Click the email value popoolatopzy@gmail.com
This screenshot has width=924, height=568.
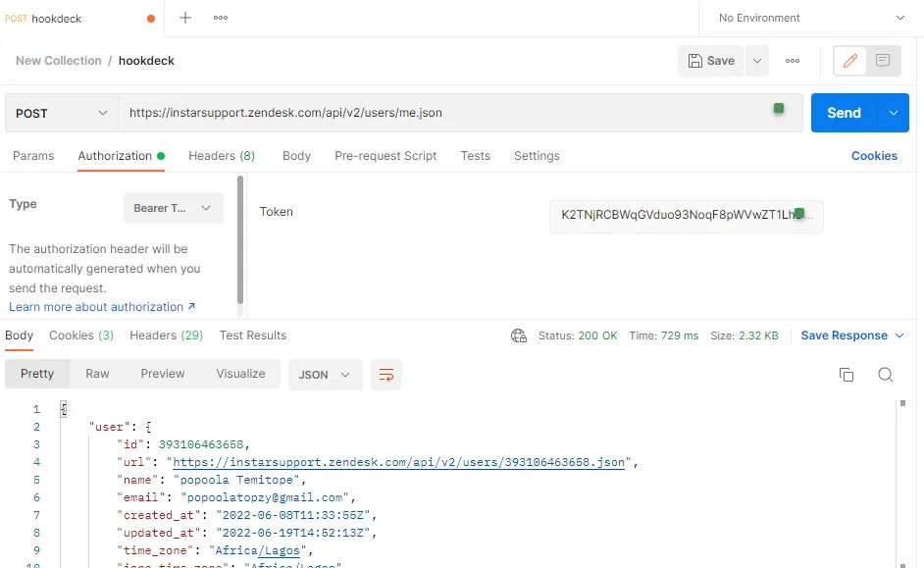pos(265,497)
